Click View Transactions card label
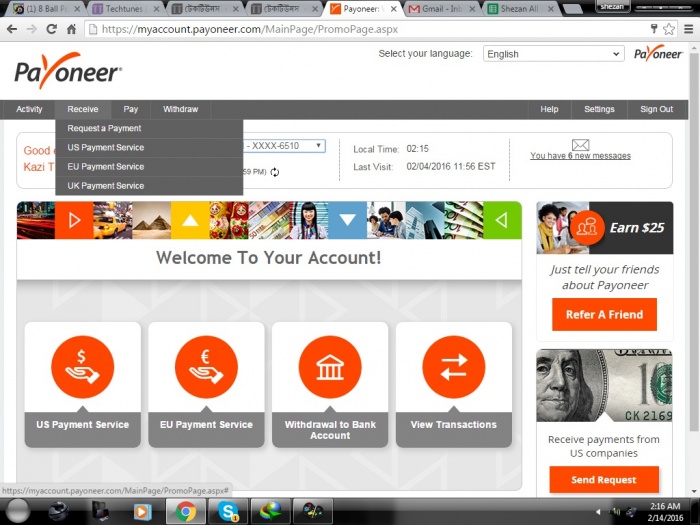Screen dimensions: 700x525 coord(454,425)
